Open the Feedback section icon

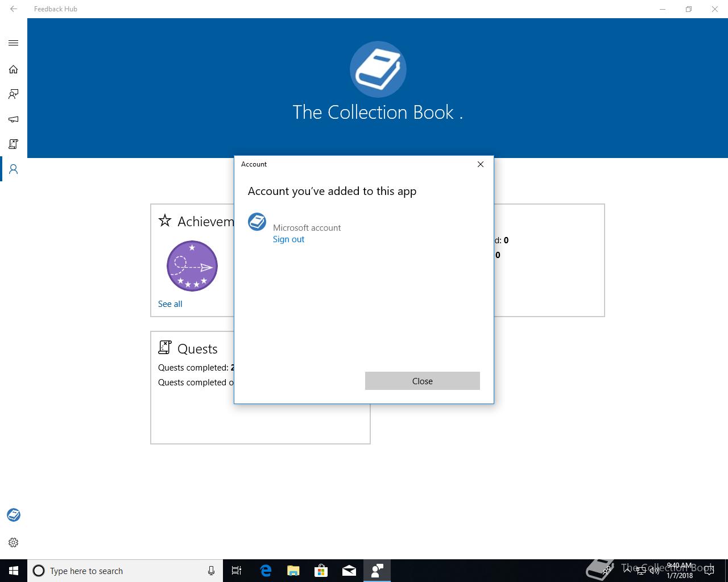tap(14, 94)
